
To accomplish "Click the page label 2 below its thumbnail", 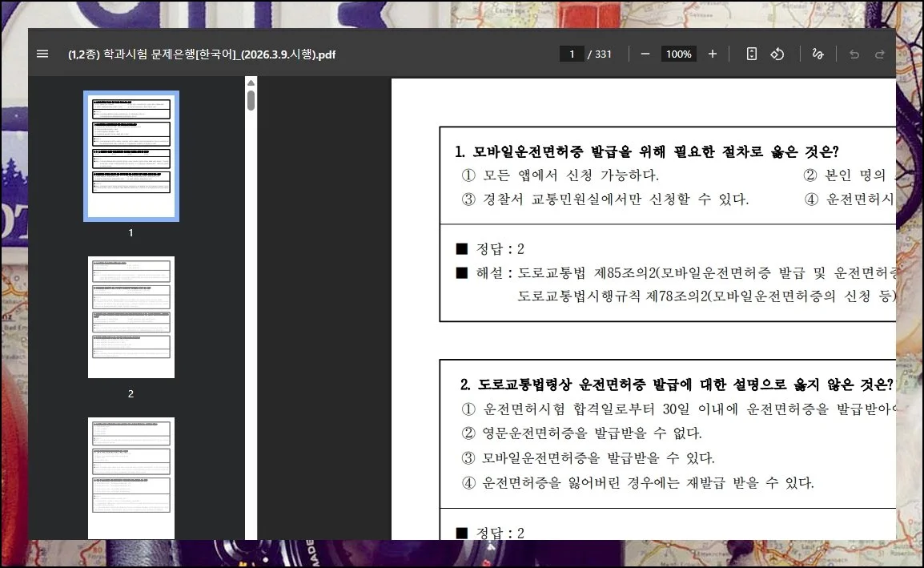I will (130, 393).
